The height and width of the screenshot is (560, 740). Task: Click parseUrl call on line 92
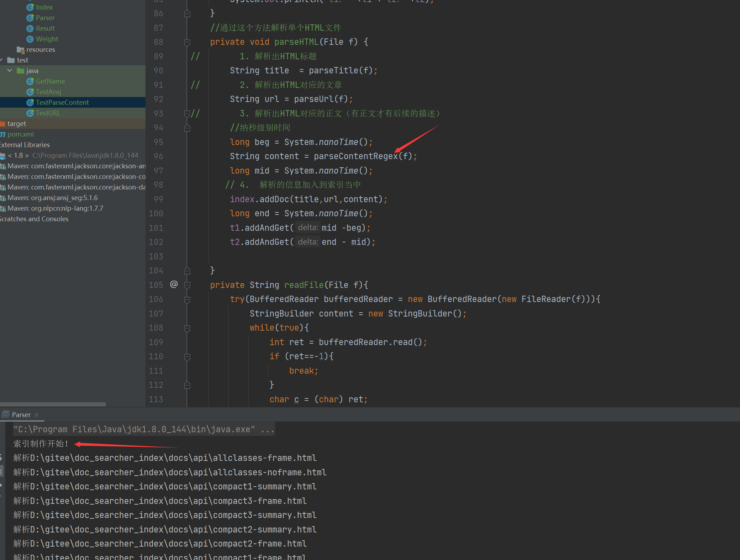tap(314, 99)
